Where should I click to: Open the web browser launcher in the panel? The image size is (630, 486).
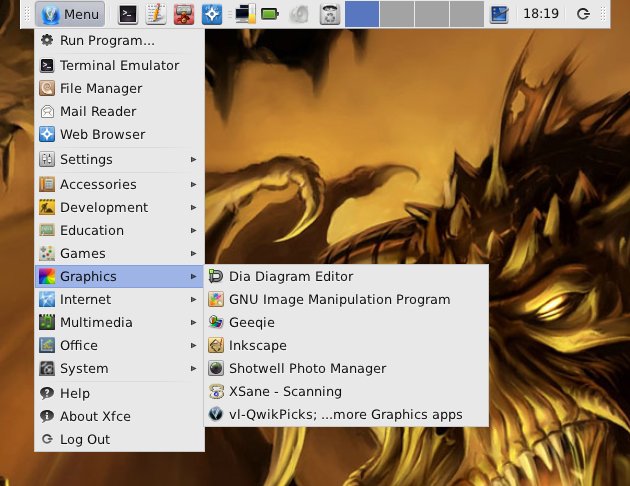tap(211, 14)
